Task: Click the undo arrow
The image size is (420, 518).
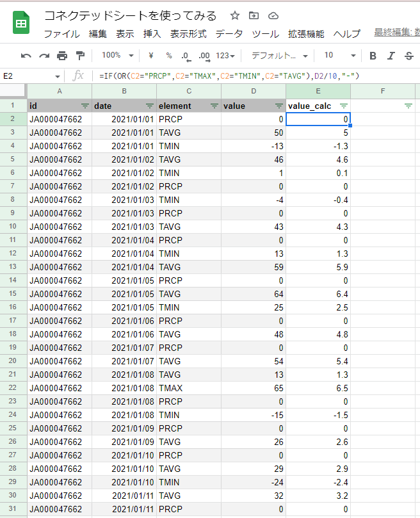Action: (x=26, y=56)
